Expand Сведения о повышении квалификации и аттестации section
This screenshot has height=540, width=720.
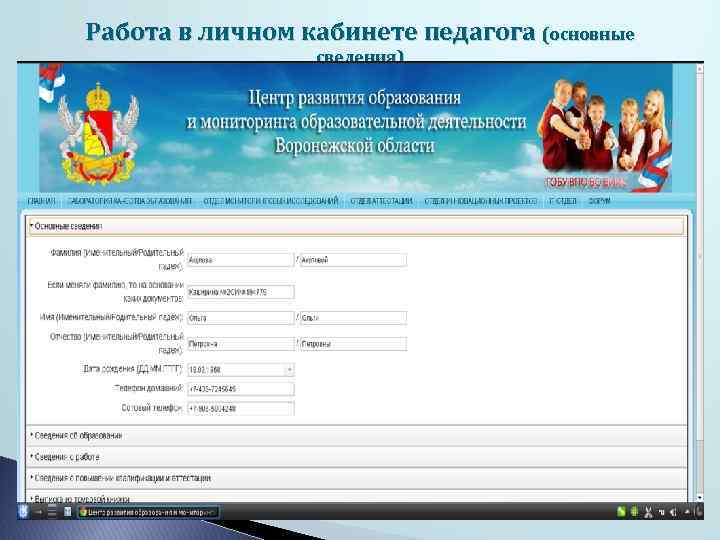tap(356, 478)
